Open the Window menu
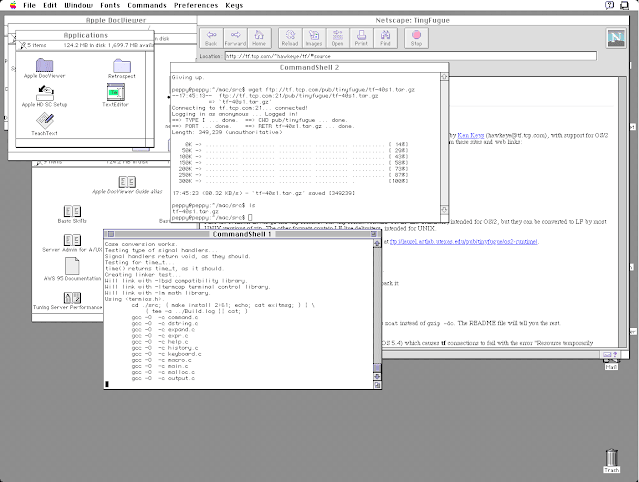This screenshot has width=639, height=482. pyautogui.click(x=78, y=5)
